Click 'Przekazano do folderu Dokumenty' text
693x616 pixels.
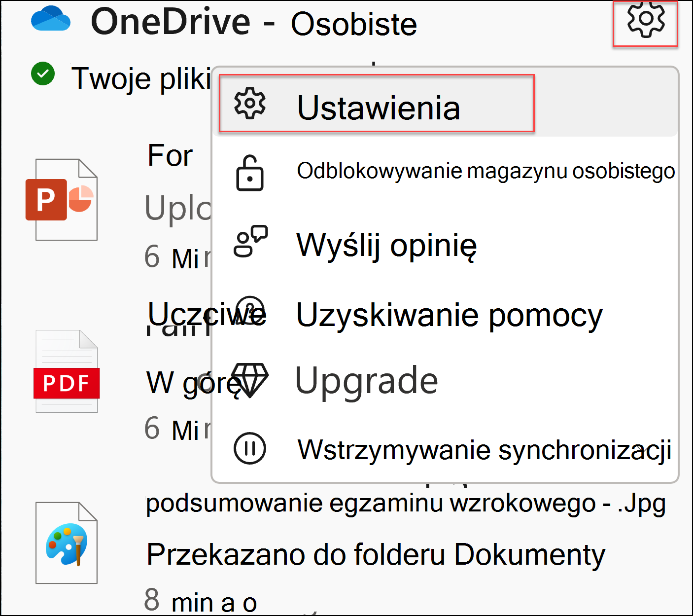tap(376, 555)
